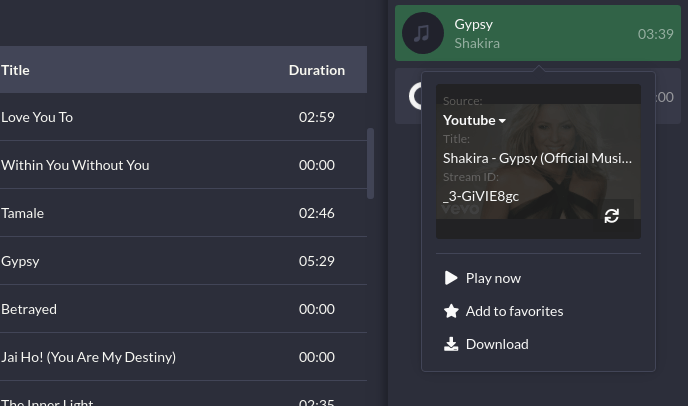Select the Within You Without You track
The width and height of the screenshot is (688, 406).
tap(183, 165)
